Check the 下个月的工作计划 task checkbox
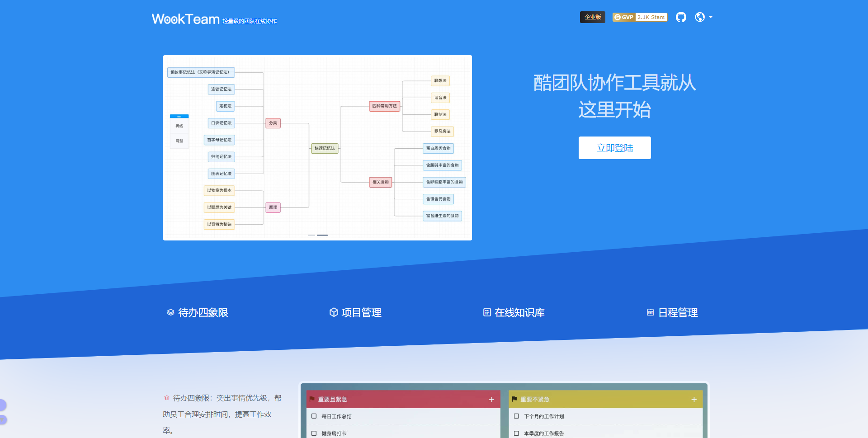This screenshot has width=868, height=438. coord(516,416)
